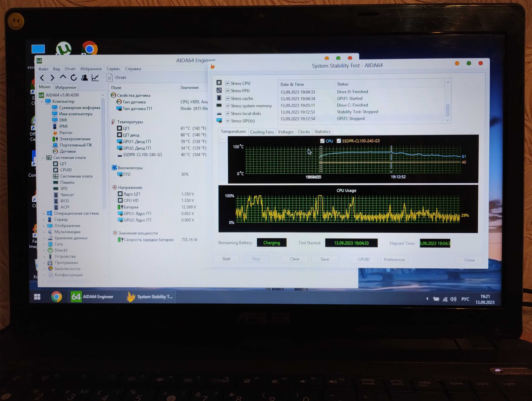Image resolution: width=532 pixels, height=401 pixels.
Task: Click the Close button in Stability Test
Action: pos(469,260)
